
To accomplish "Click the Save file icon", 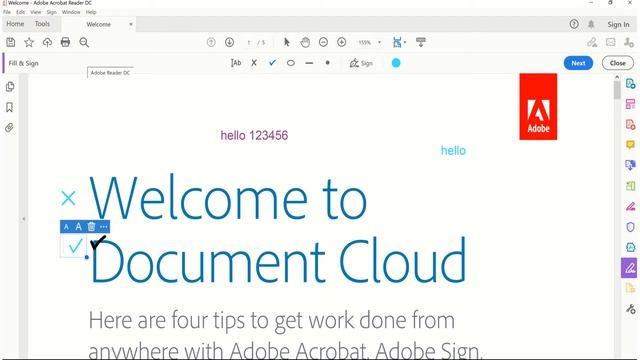I will point(11,42).
